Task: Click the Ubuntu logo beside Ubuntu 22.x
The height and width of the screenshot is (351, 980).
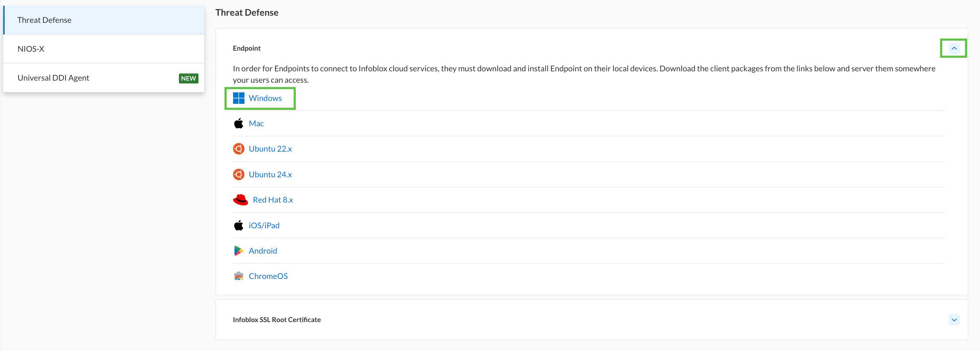Action: coord(238,149)
